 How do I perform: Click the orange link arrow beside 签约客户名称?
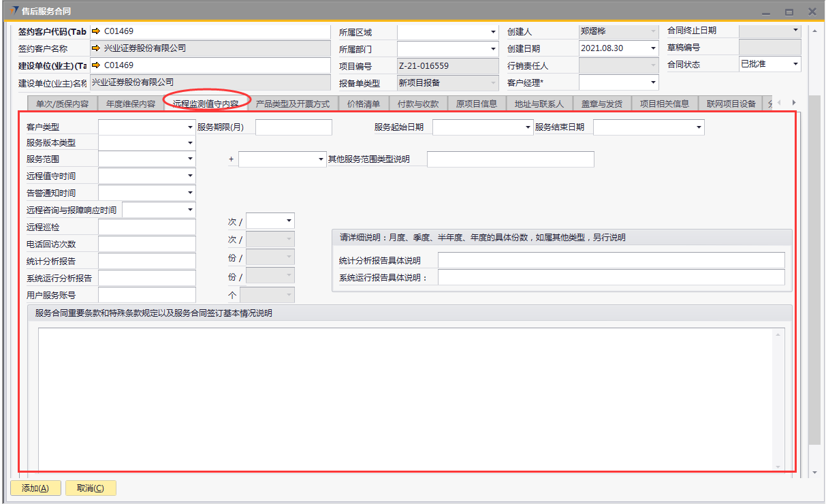pos(96,48)
